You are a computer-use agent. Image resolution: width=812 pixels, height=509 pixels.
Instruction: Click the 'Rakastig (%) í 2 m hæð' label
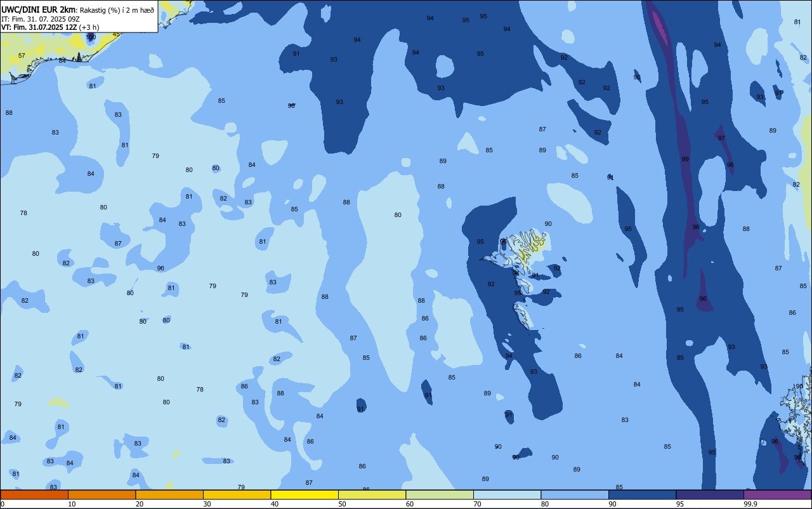click(x=117, y=10)
